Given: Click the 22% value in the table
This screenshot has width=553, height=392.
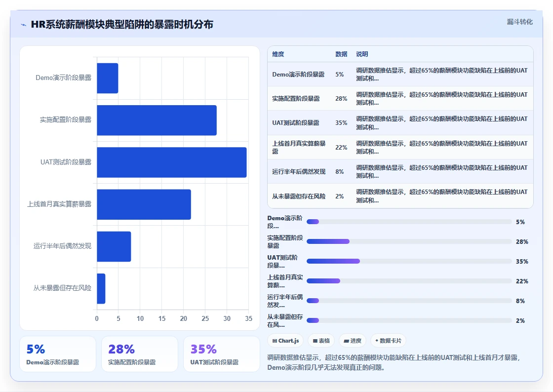Looking at the screenshot, I should [x=341, y=147].
